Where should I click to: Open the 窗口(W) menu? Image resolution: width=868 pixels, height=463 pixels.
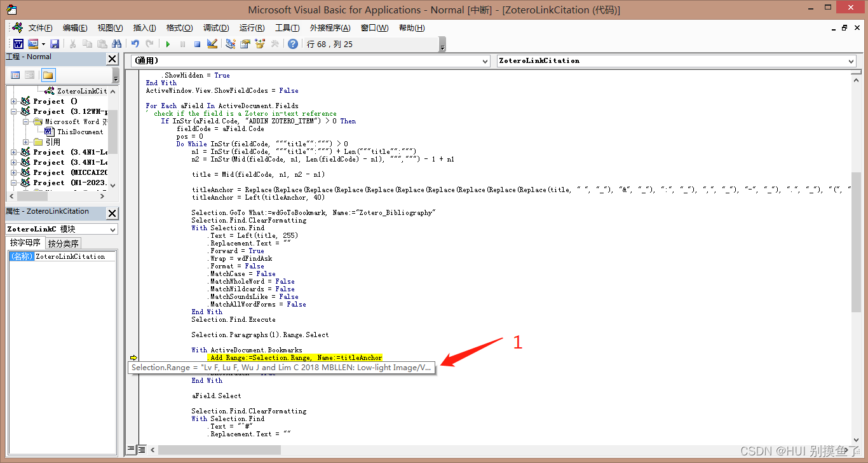tap(374, 28)
